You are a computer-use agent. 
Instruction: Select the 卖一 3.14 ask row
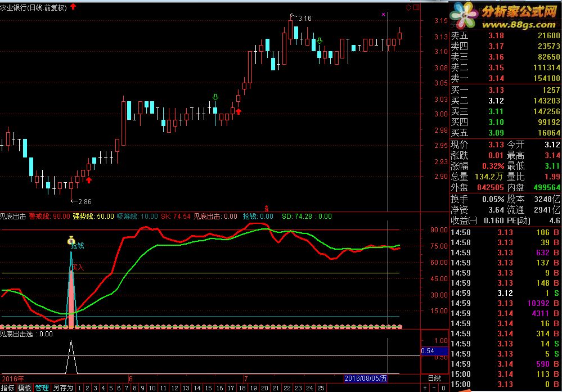tap(505, 78)
